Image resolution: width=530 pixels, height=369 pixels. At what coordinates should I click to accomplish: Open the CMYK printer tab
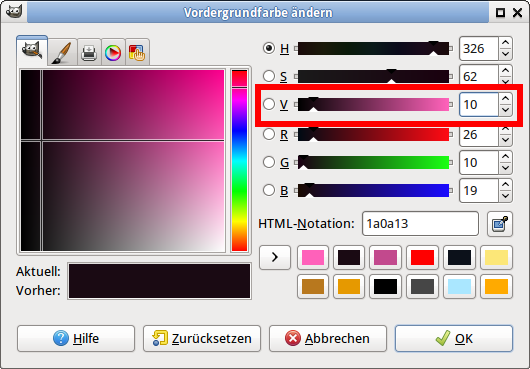pos(89,52)
